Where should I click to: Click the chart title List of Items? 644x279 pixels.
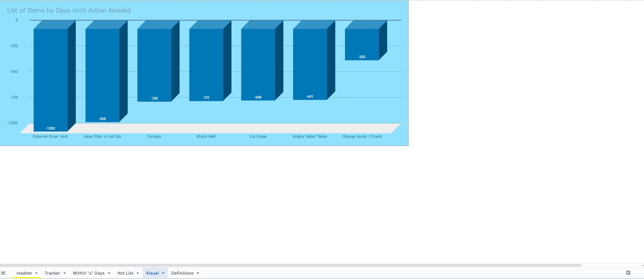coord(69,10)
